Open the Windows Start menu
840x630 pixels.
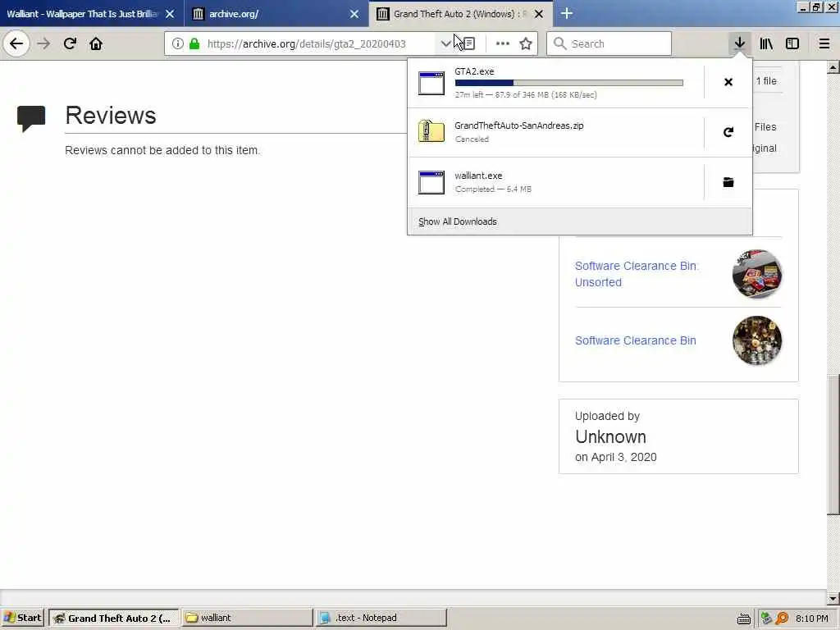[x=23, y=618]
